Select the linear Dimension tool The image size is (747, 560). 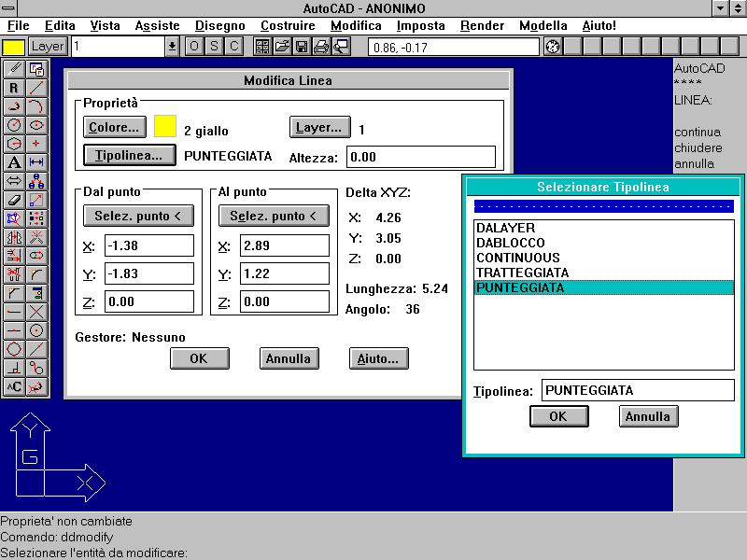tap(36, 162)
